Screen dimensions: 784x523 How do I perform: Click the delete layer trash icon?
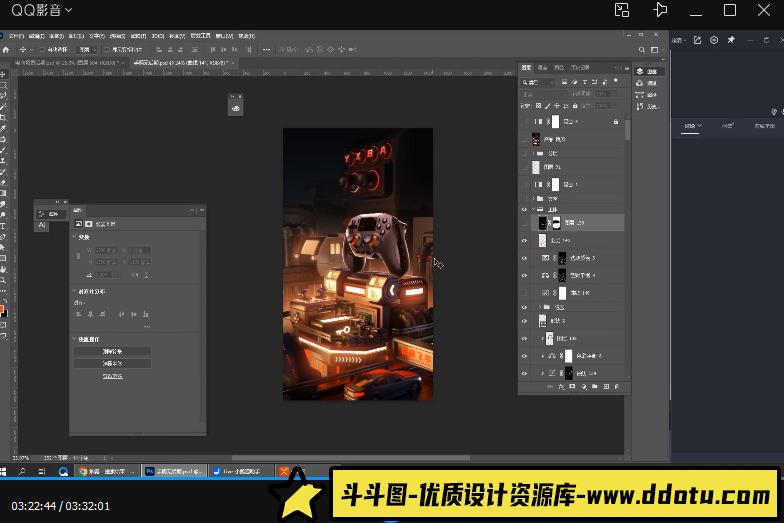click(617, 387)
